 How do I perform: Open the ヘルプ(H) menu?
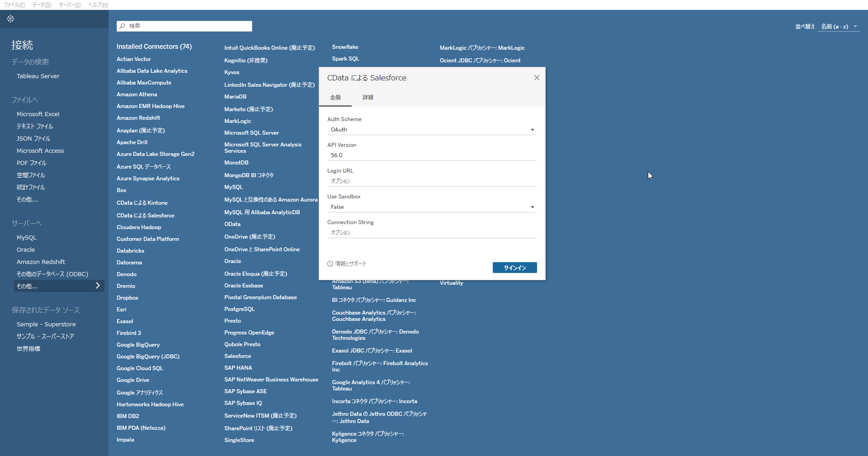coord(98,5)
